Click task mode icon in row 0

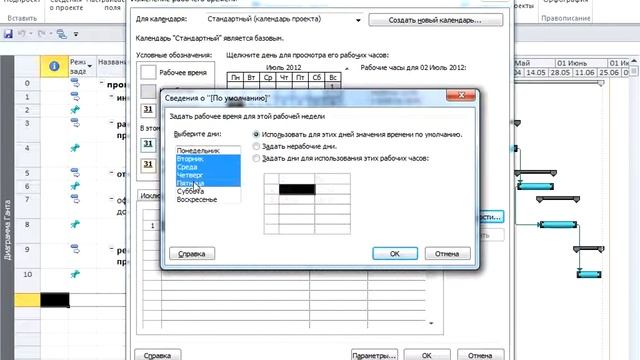pos(75,83)
